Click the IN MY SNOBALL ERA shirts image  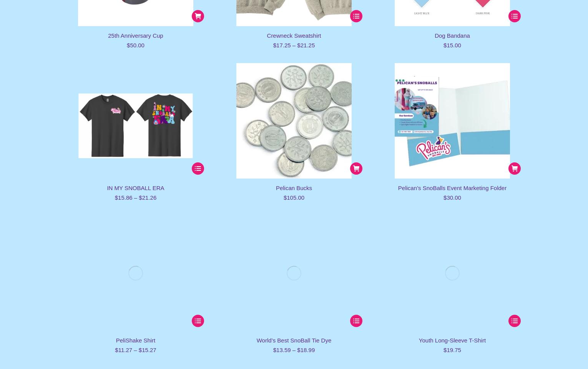point(135,125)
